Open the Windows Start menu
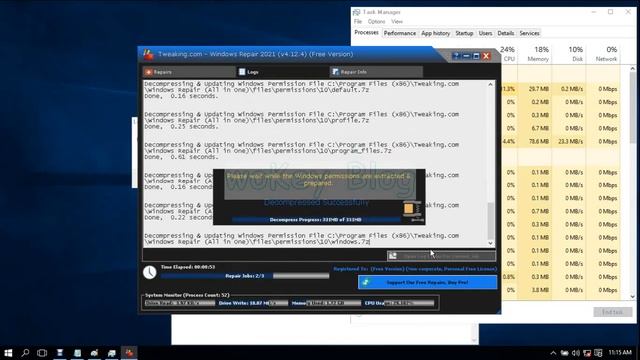 [8, 353]
